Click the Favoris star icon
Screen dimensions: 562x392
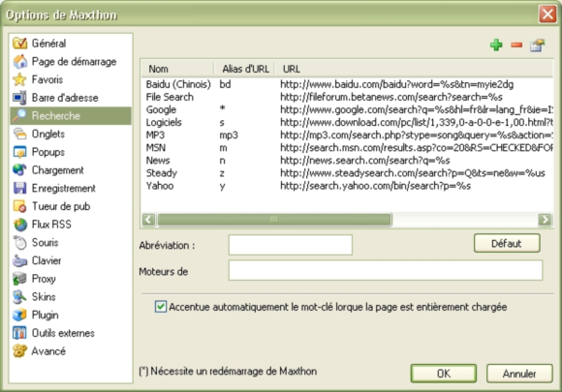pos(19,79)
